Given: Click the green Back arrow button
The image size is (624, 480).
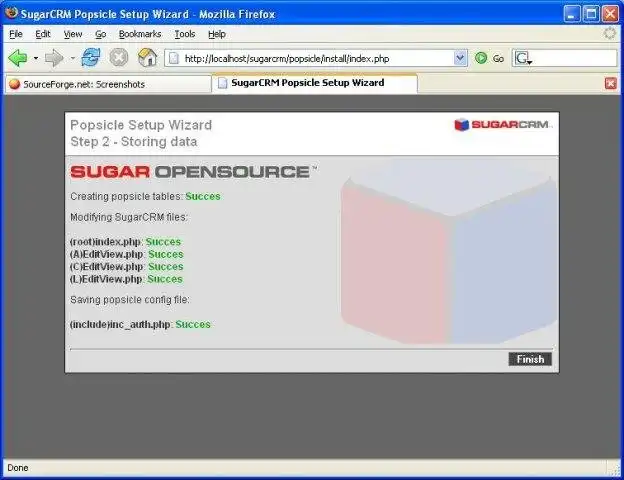Looking at the screenshot, I should tap(18, 58).
